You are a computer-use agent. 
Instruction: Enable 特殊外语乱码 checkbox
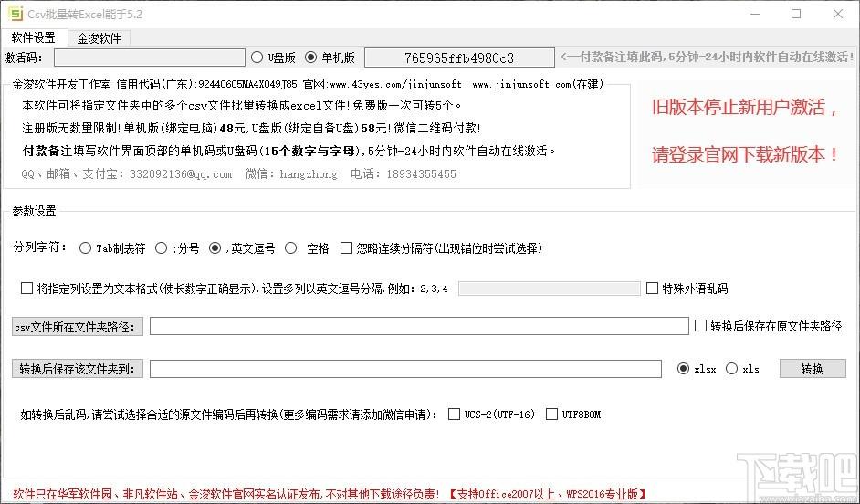coord(652,289)
